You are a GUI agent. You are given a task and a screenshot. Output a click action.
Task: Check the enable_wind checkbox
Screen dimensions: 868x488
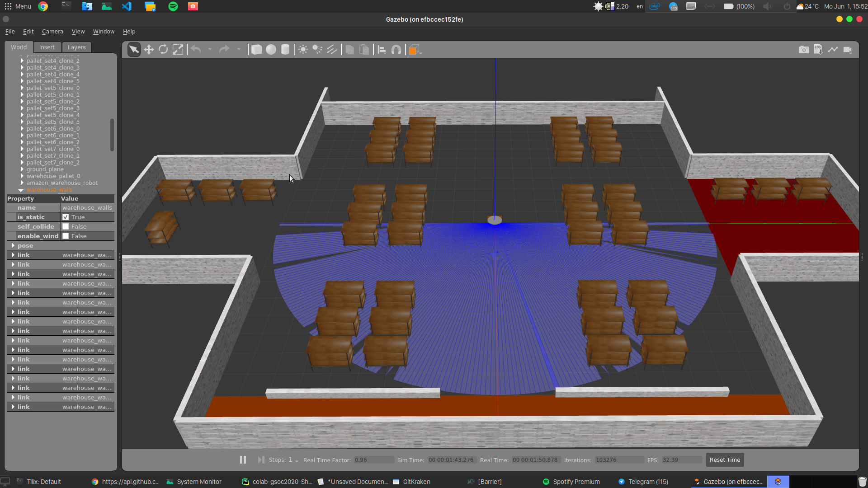[66, 236]
